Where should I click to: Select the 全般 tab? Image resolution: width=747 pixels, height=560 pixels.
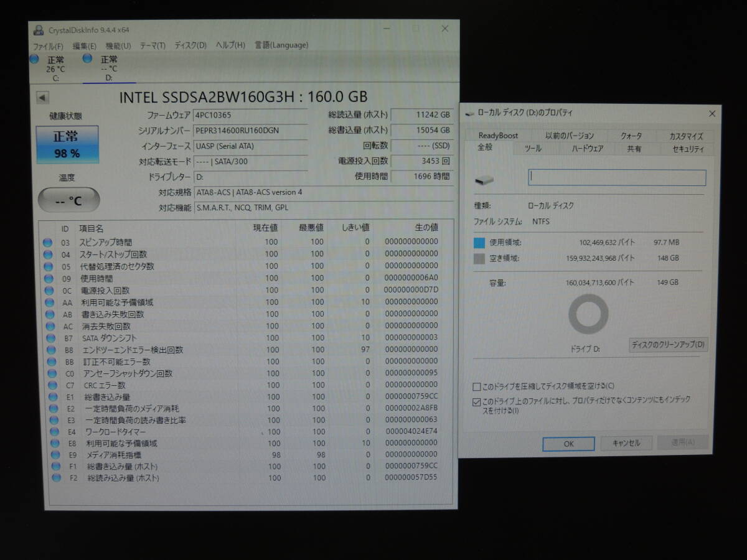point(486,147)
